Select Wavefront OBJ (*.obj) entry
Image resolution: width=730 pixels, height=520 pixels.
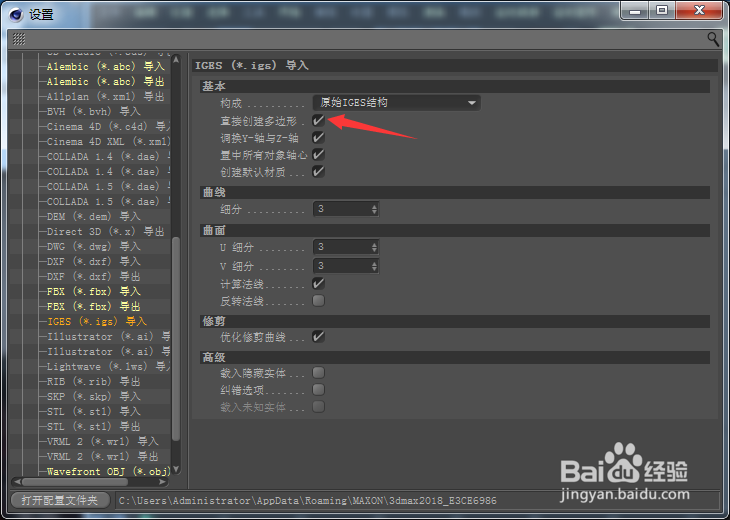coord(108,472)
